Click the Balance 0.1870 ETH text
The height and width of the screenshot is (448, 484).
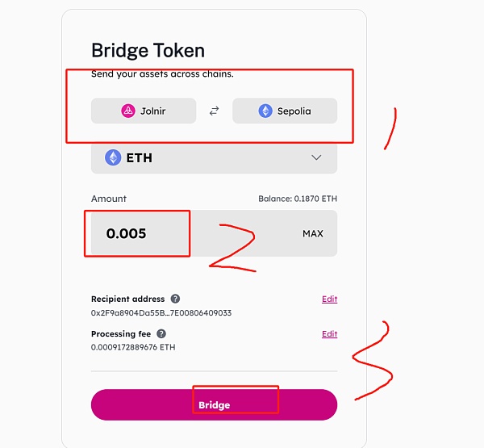pyautogui.click(x=297, y=199)
